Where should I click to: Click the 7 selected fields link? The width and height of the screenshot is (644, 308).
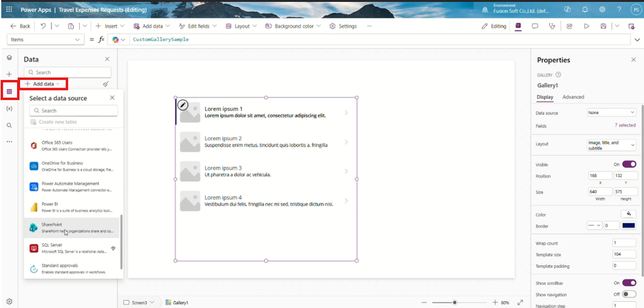[625, 125]
